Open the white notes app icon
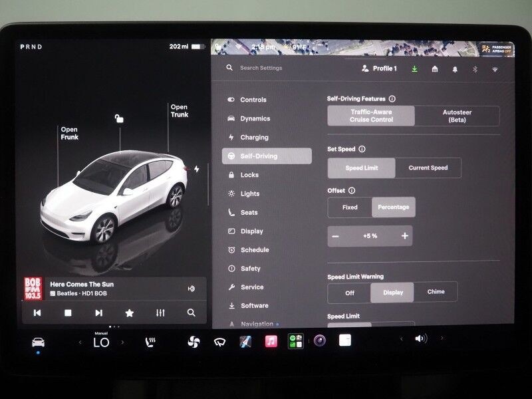 pyautogui.click(x=345, y=340)
